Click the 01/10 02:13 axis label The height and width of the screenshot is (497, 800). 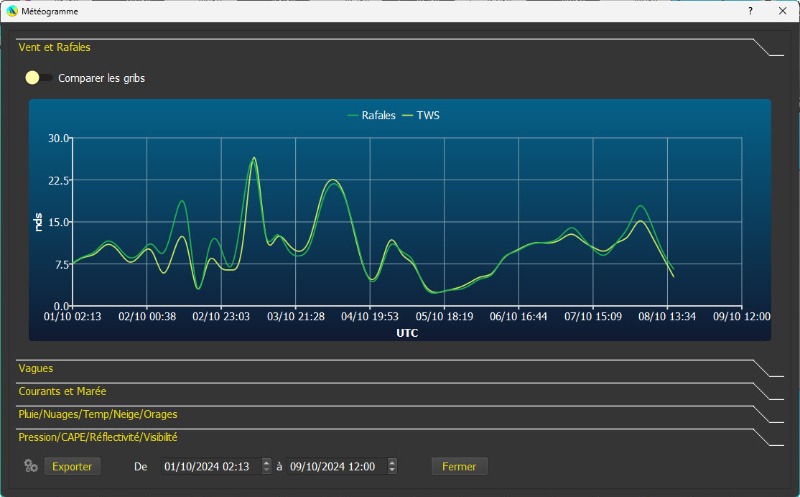[72, 316]
